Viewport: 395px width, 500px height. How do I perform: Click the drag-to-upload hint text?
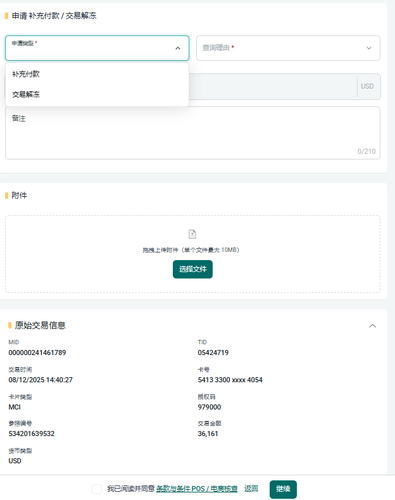(191, 250)
